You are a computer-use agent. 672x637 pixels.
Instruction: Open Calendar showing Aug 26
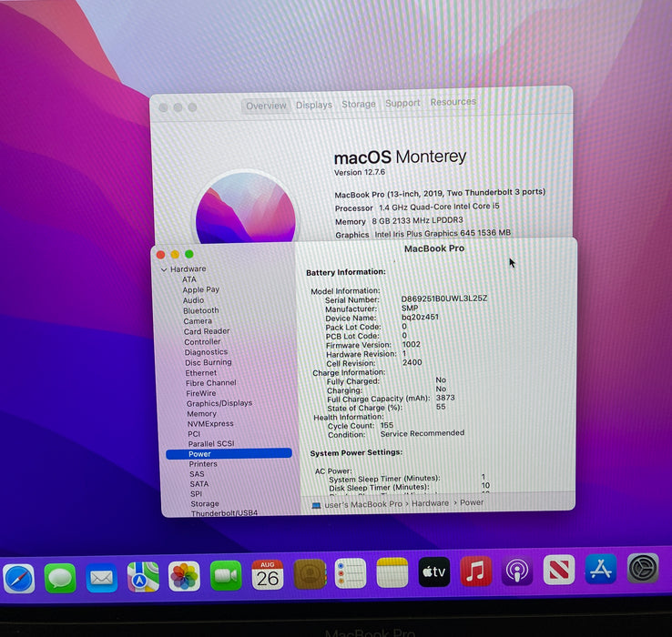[x=268, y=575]
